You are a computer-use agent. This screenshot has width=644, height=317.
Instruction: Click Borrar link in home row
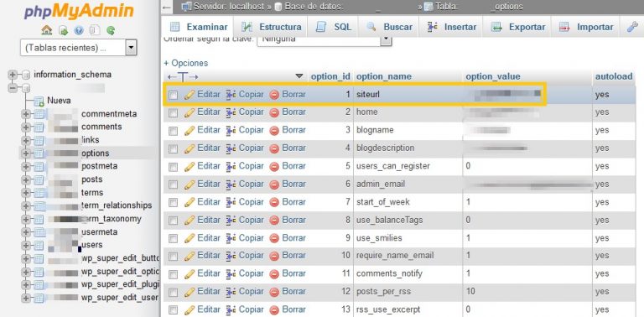(293, 112)
